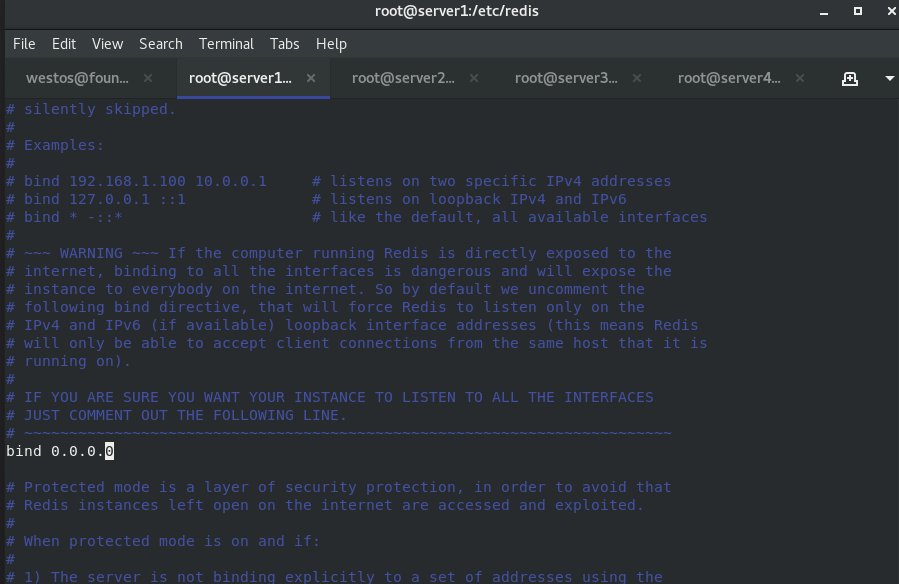The image size is (899, 584).
Task: Click the 'Redis instances left open' comment line
Action: coord(325,505)
